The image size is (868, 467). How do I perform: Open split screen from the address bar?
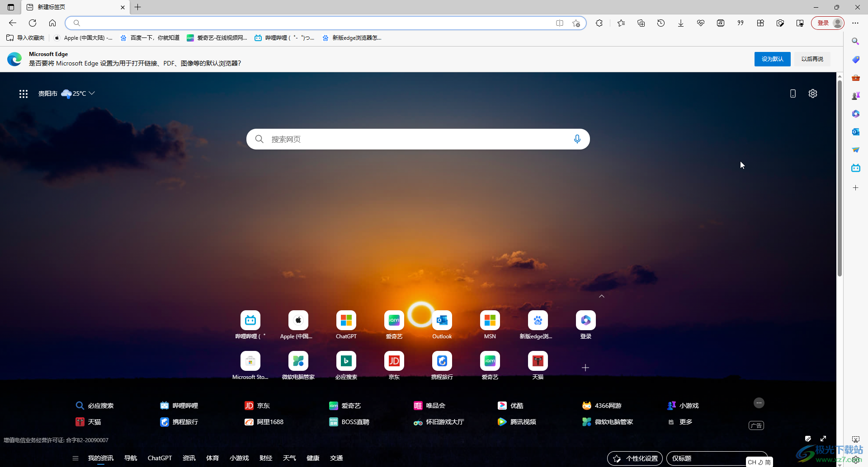(560, 23)
